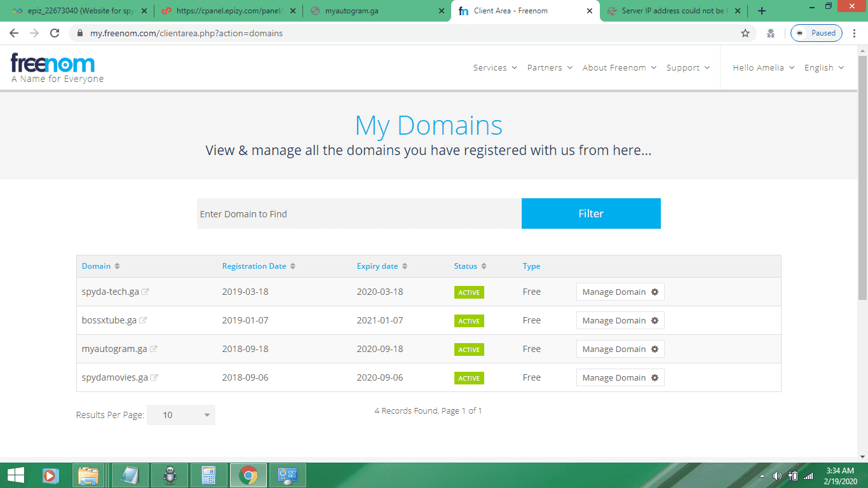
Task: Open Windows Start menu
Action: point(15,475)
